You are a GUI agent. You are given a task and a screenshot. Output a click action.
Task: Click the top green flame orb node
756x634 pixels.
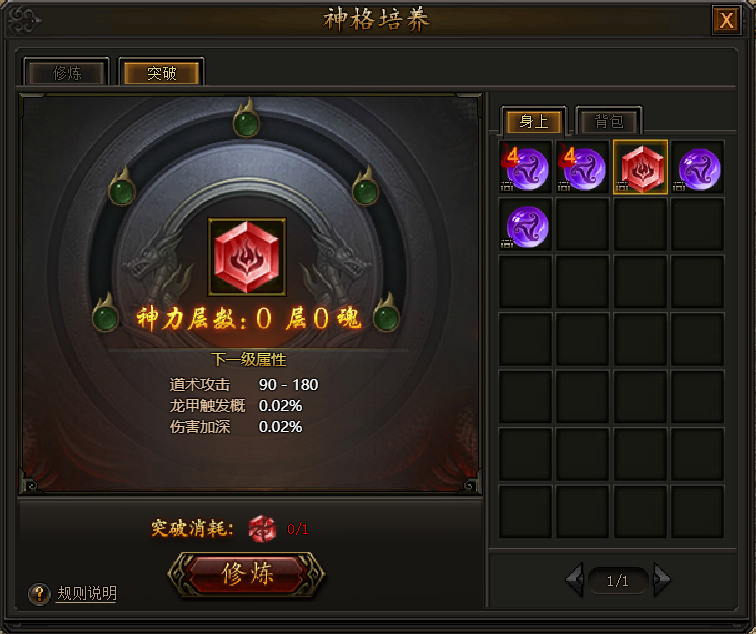tap(246, 119)
